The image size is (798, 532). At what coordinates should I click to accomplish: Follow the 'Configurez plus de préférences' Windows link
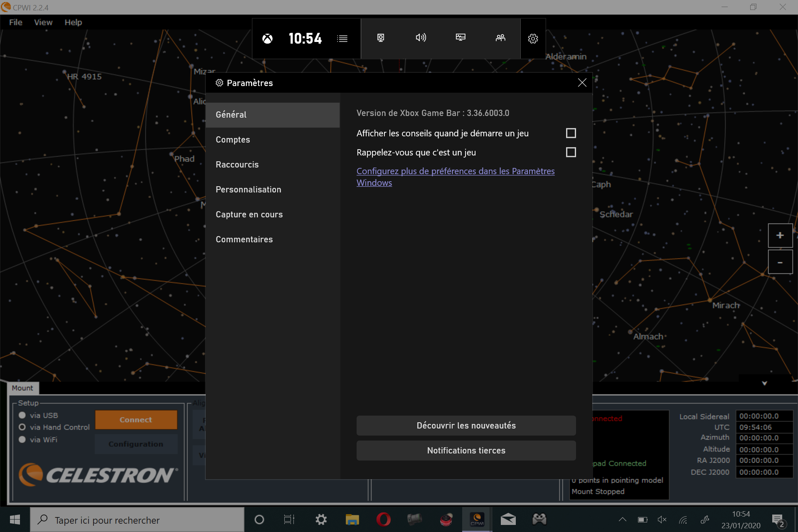pyautogui.click(x=456, y=177)
